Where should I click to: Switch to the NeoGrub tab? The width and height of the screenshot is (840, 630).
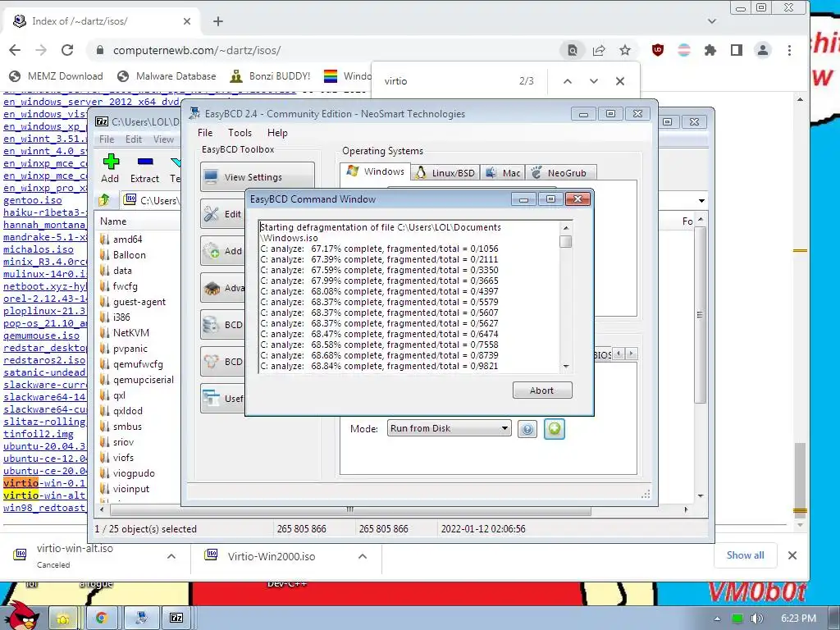560,173
